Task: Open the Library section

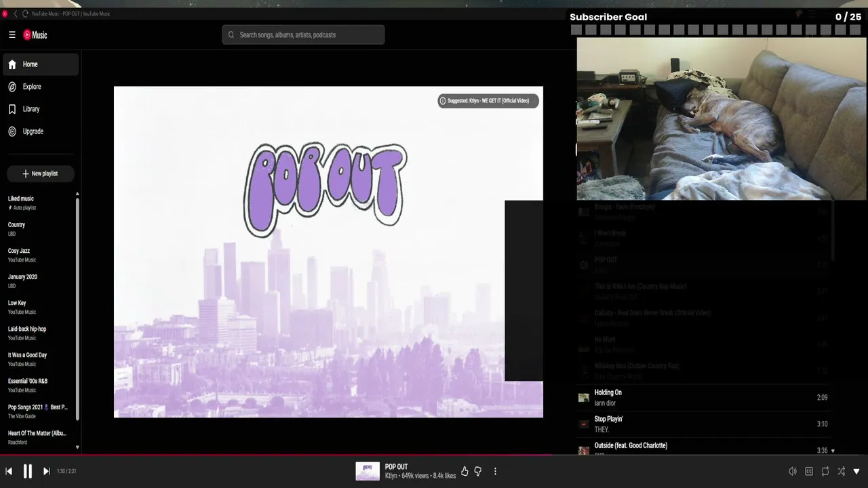Action: [31, 109]
